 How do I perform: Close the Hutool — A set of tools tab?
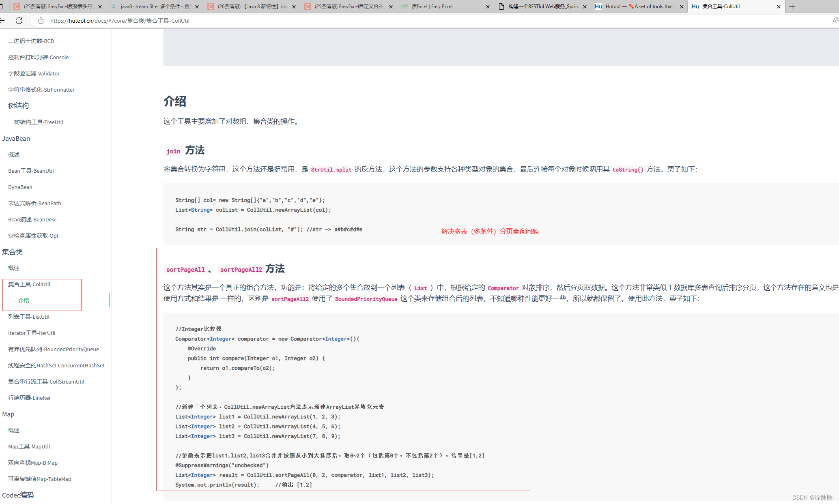[x=682, y=6]
